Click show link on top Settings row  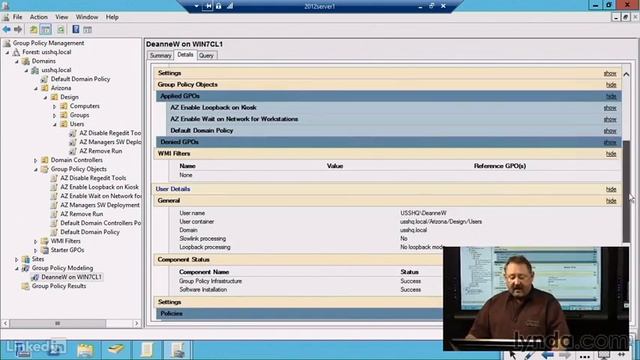coord(610,73)
